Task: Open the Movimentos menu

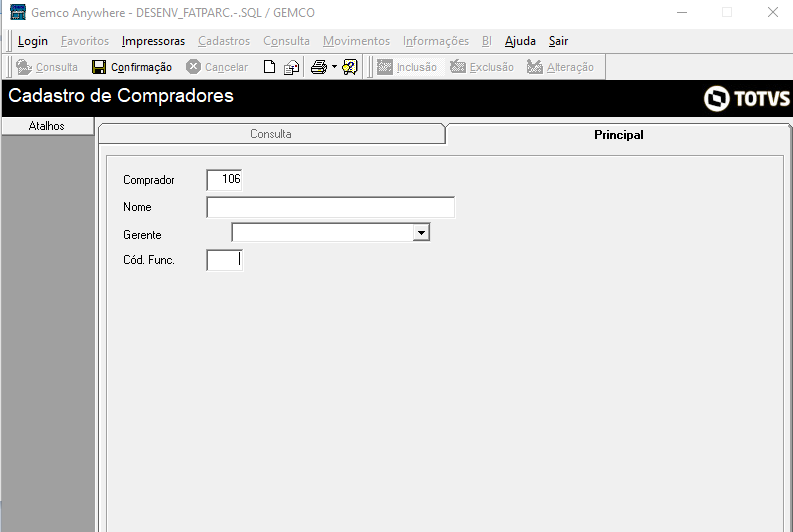Action: 357,41
